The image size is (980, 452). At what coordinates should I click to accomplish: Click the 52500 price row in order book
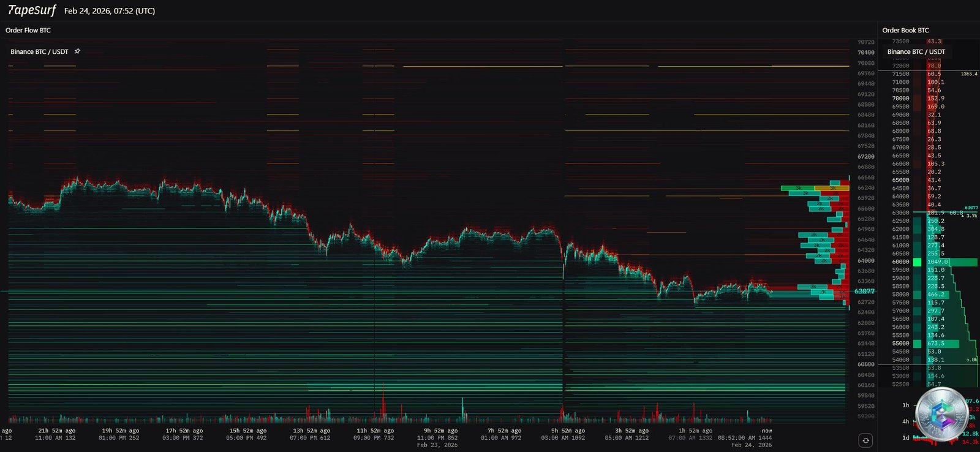click(929, 384)
